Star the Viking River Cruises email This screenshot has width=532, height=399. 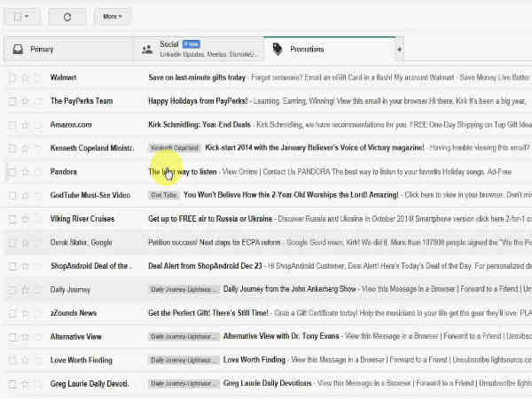[25, 219]
